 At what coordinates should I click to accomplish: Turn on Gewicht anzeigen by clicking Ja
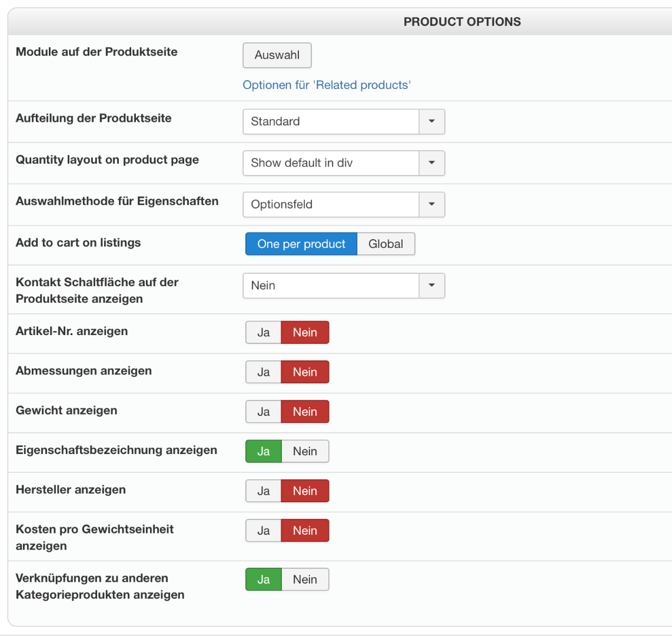[x=264, y=412]
